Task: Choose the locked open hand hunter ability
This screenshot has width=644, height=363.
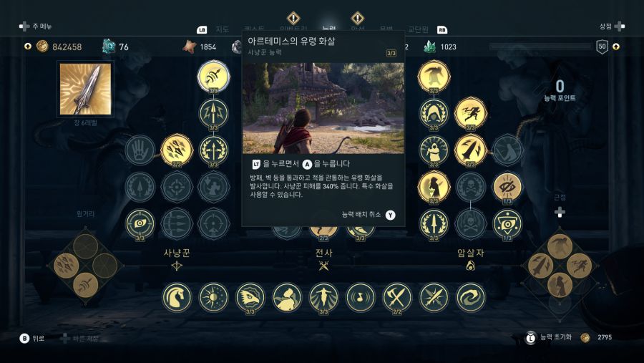Action: [140, 150]
